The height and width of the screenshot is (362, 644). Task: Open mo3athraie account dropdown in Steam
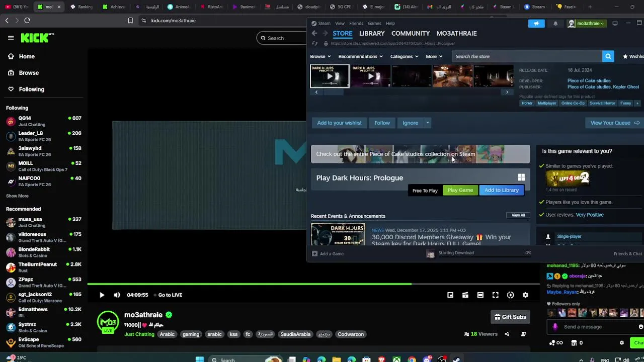pos(586,23)
